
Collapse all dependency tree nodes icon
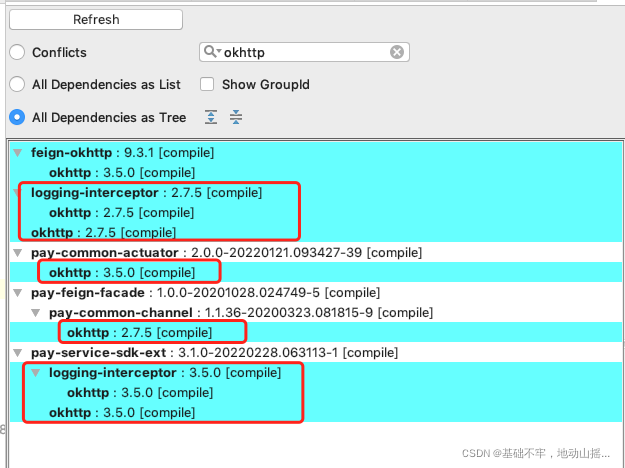(x=236, y=117)
